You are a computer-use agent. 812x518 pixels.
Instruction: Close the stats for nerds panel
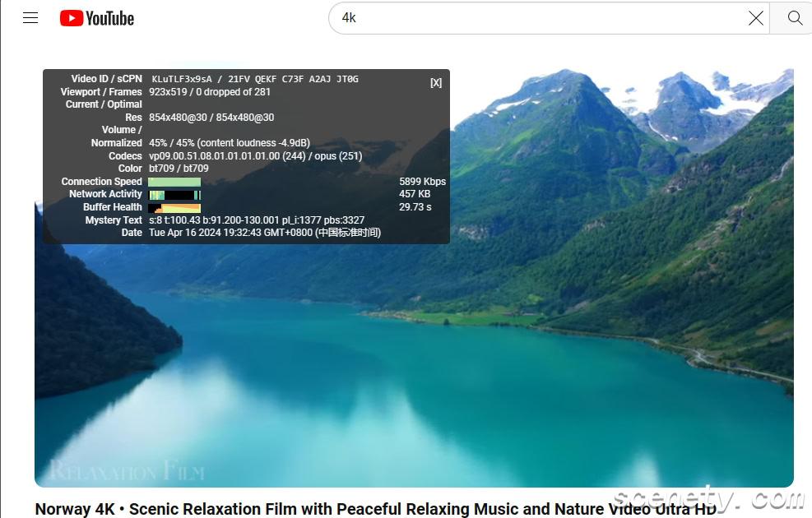(x=436, y=83)
